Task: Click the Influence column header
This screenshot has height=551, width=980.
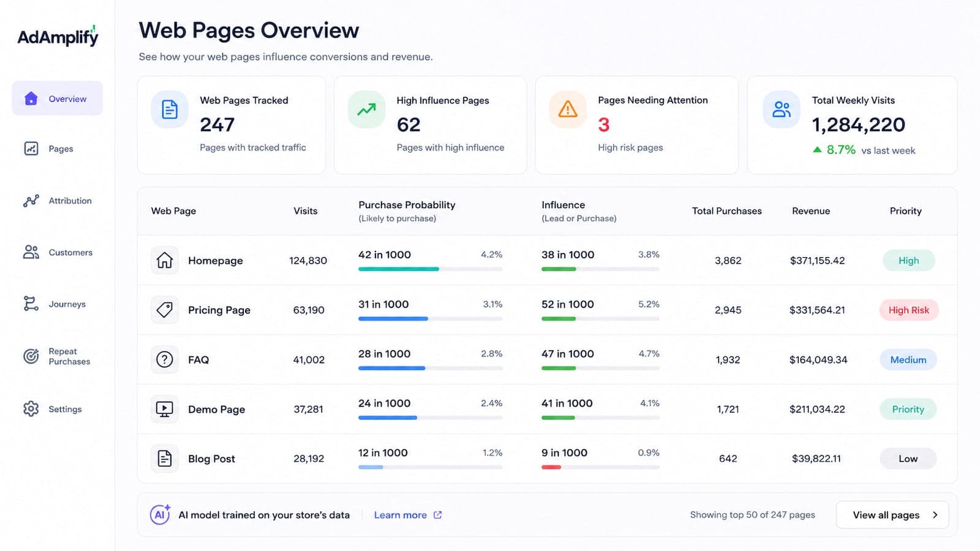Action: click(579, 211)
